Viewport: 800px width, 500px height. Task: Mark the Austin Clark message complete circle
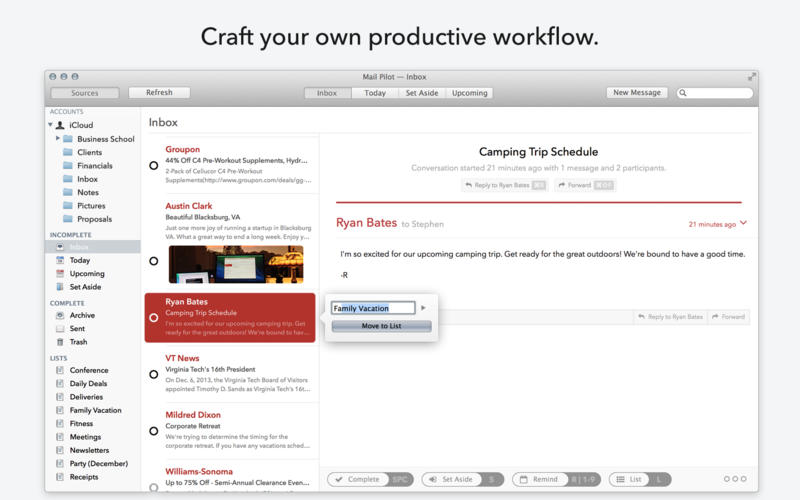(x=154, y=261)
